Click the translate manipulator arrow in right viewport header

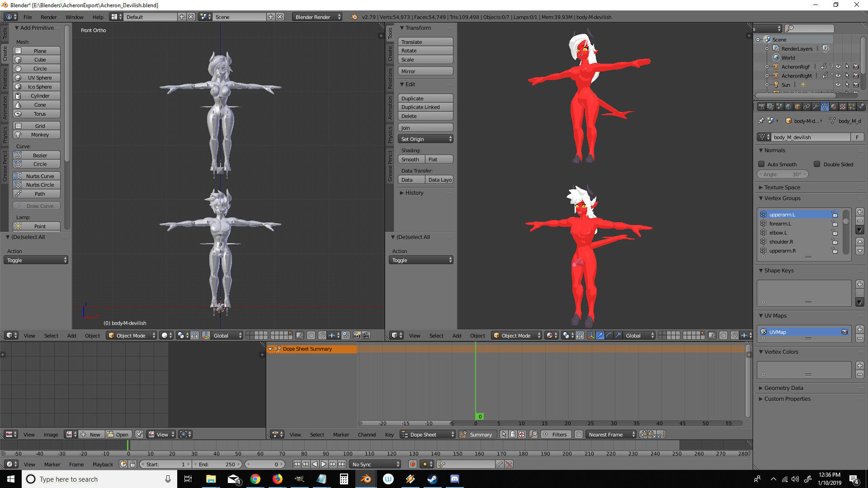point(600,335)
